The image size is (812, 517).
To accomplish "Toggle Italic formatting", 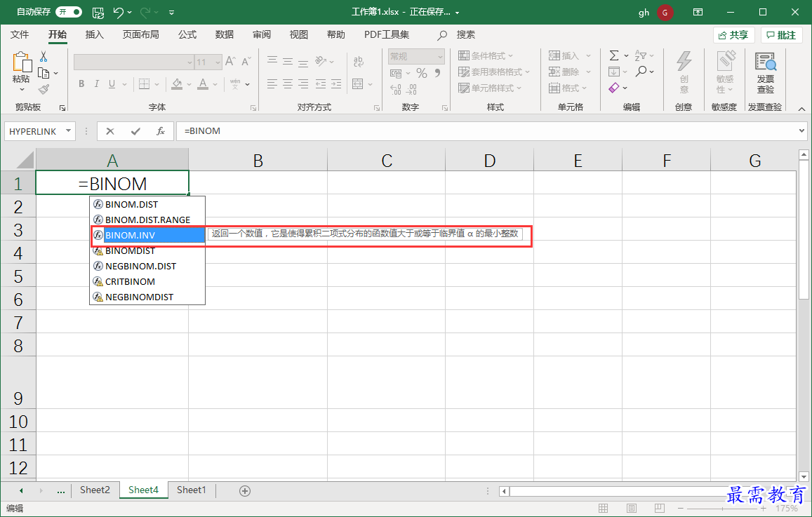I will 96,84.
